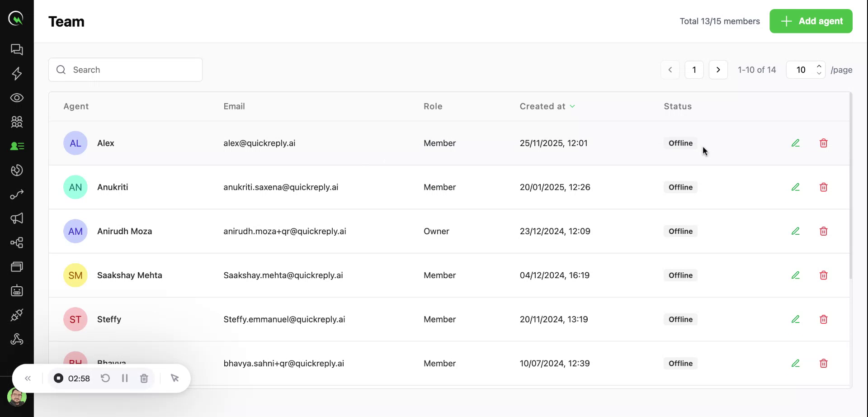Click the Add agent button
The image size is (868, 417).
(811, 21)
